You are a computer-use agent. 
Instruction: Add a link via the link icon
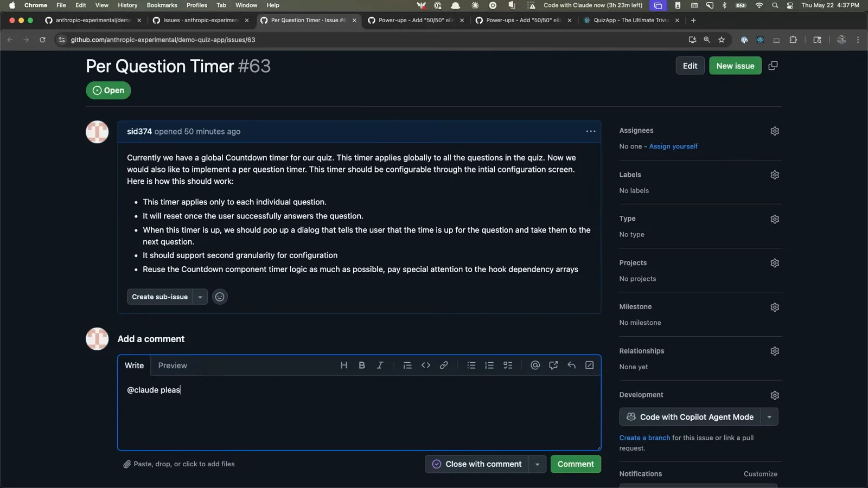[444, 365]
